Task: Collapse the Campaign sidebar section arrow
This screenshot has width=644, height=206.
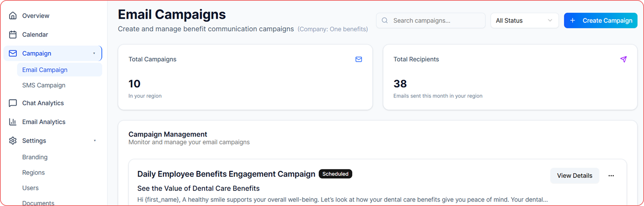Action: [94, 53]
